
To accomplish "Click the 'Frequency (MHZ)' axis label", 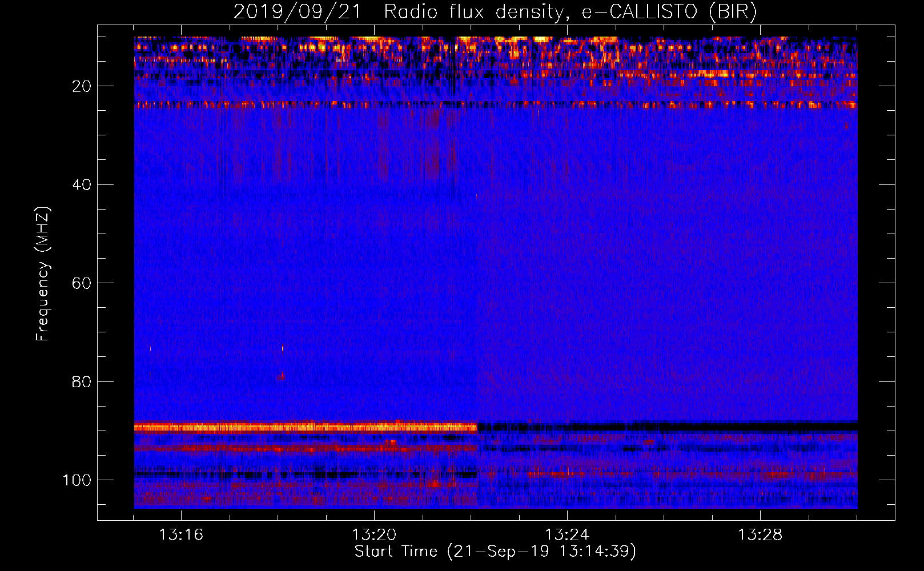I will (43, 274).
